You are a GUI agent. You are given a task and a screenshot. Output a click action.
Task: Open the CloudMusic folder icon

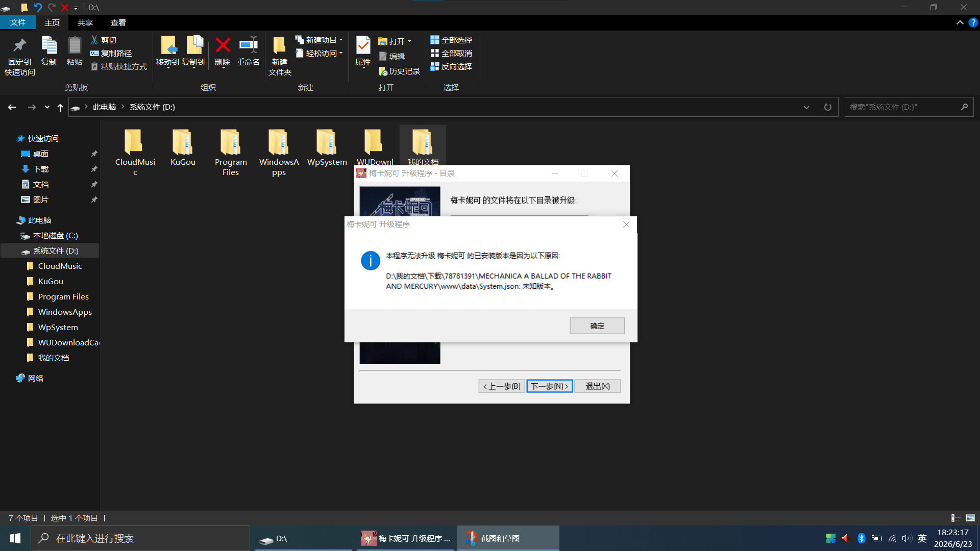click(x=135, y=152)
